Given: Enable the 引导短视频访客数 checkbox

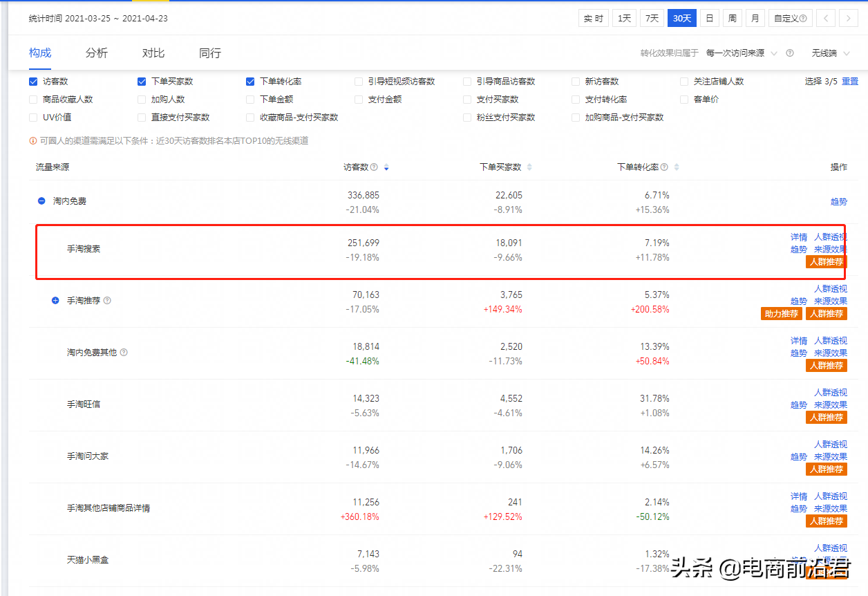Looking at the screenshot, I should [x=359, y=82].
